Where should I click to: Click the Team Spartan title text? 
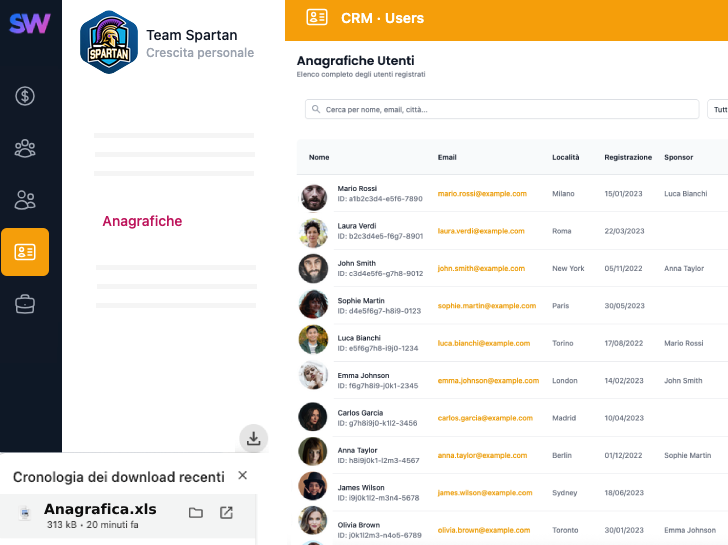coord(192,35)
